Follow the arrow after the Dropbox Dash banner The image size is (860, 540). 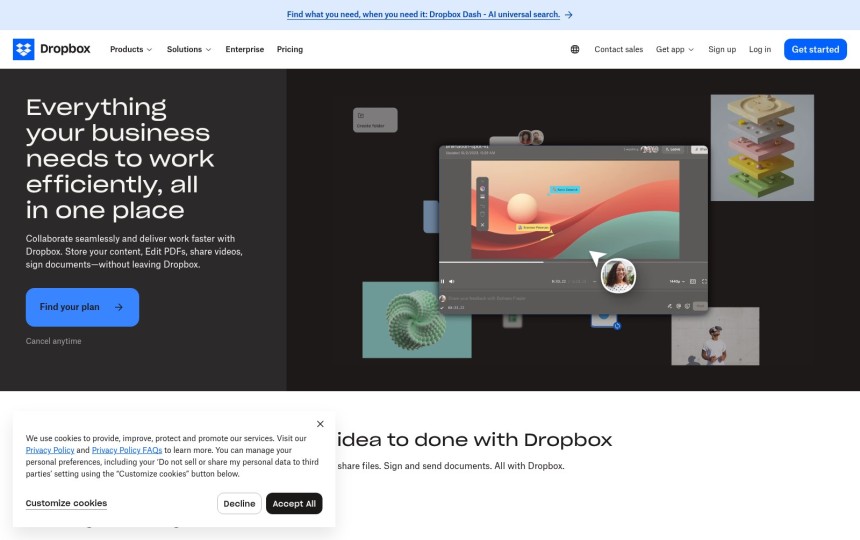tap(569, 15)
